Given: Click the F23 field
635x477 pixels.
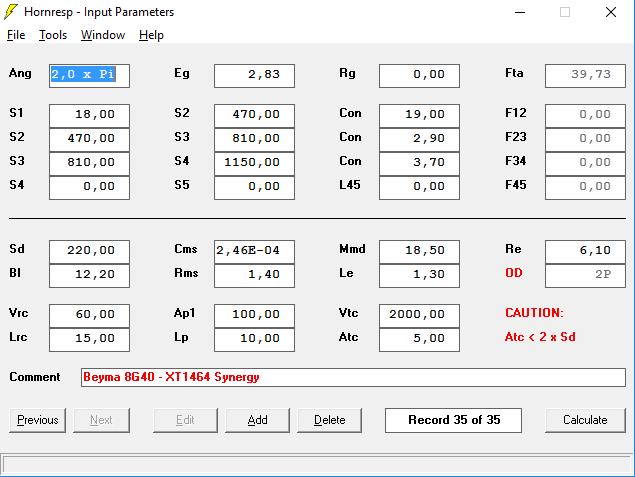Looking at the screenshot, I should 585,140.
